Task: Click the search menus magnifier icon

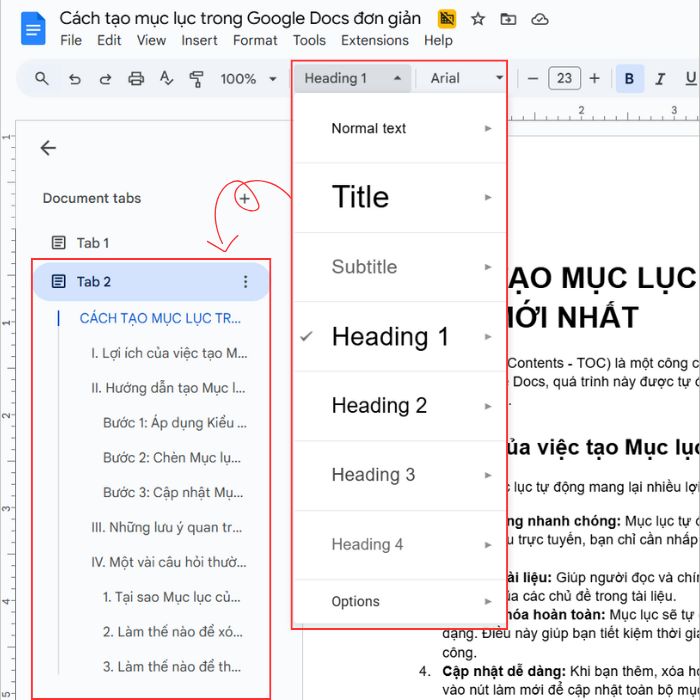Action: pos(42,79)
